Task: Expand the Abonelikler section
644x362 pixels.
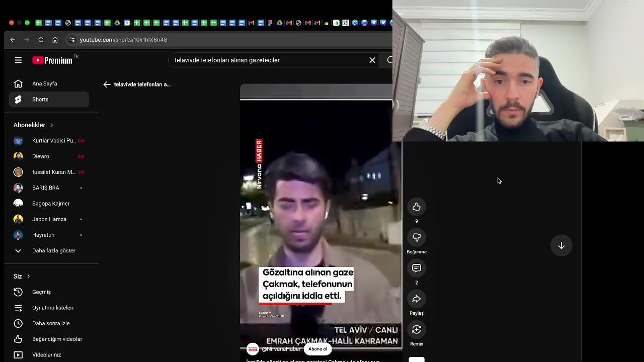Action: [x=34, y=125]
